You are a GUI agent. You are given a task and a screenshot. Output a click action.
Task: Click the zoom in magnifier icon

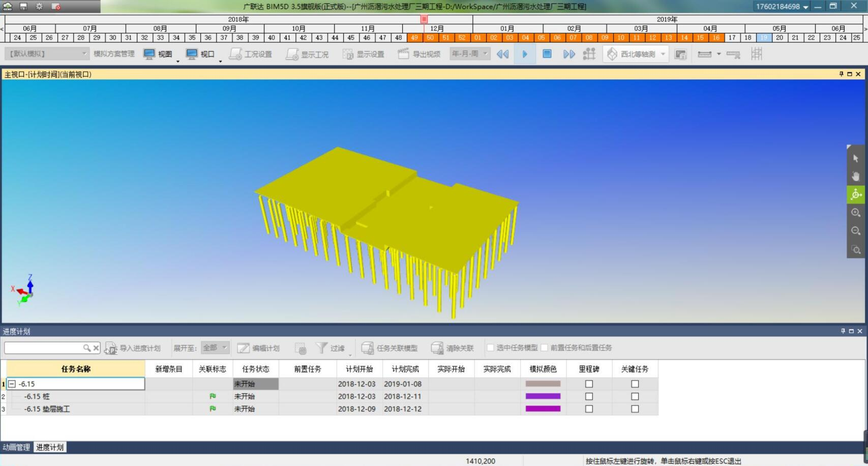855,213
